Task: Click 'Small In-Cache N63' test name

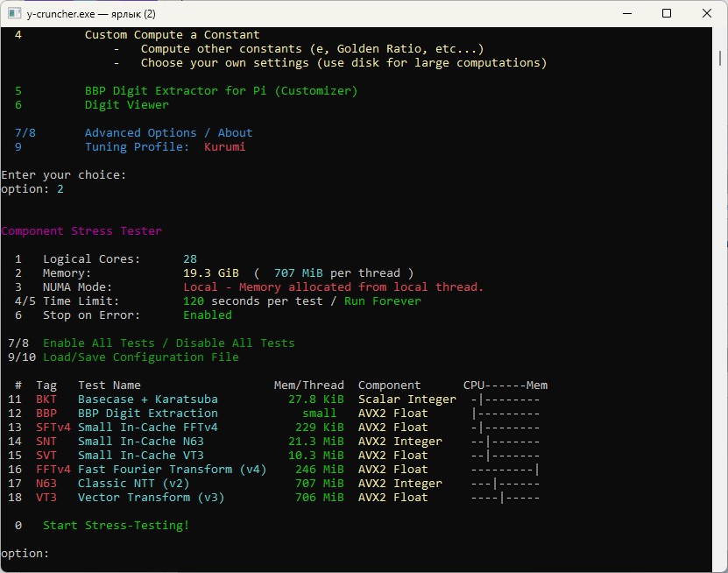Action: (x=141, y=441)
